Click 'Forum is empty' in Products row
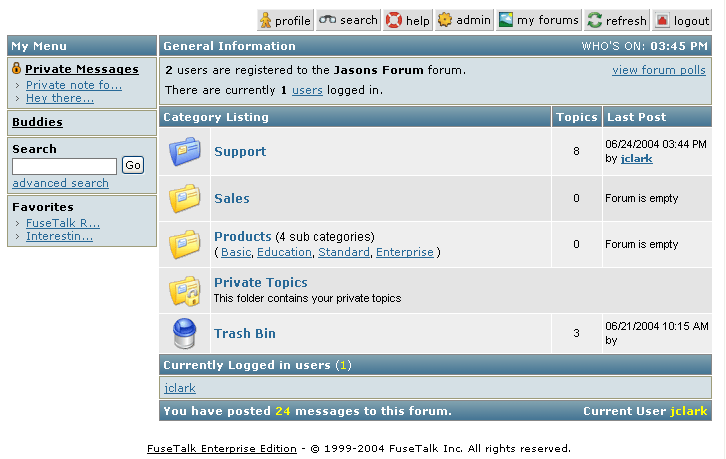This screenshot has width=726, height=459. (641, 244)
